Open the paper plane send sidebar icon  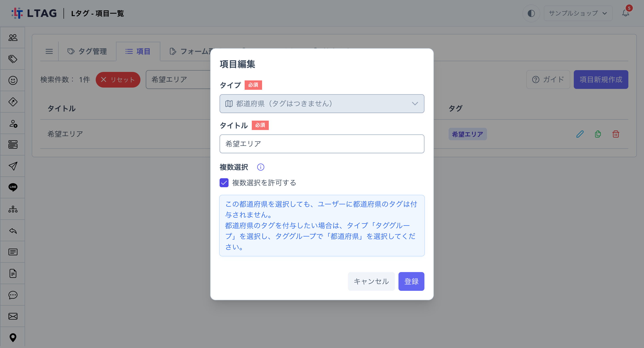[x=13, y=166]
